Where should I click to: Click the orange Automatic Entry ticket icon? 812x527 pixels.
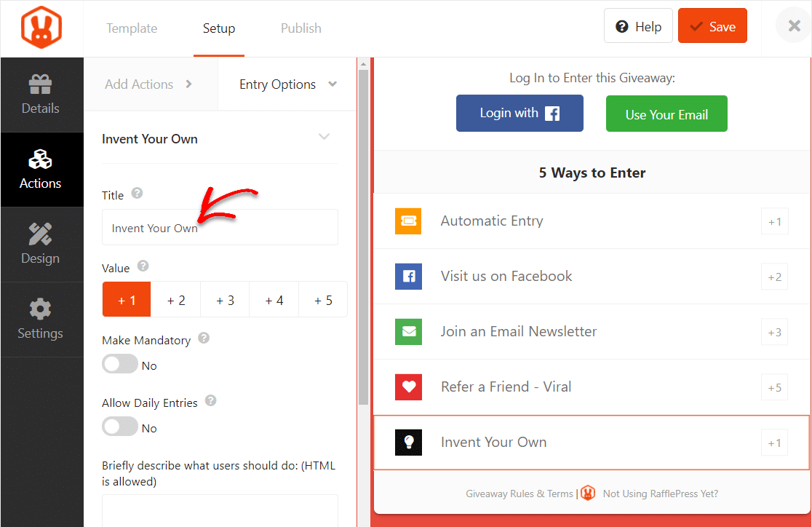tap(408, 221)
